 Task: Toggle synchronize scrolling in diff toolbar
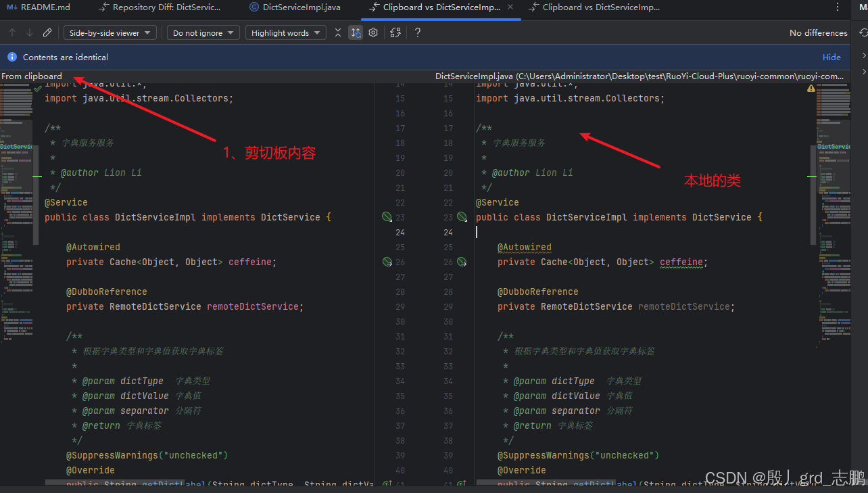click(356, 32)
